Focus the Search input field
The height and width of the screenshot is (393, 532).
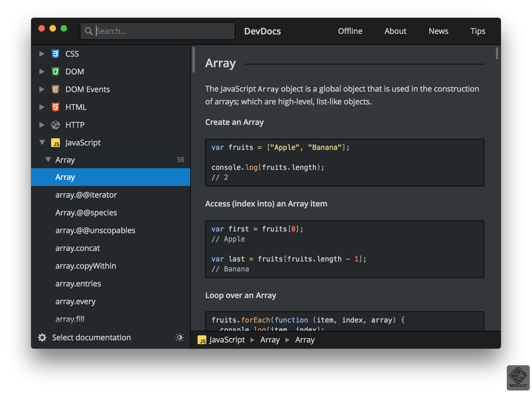[x=158, y=31]
